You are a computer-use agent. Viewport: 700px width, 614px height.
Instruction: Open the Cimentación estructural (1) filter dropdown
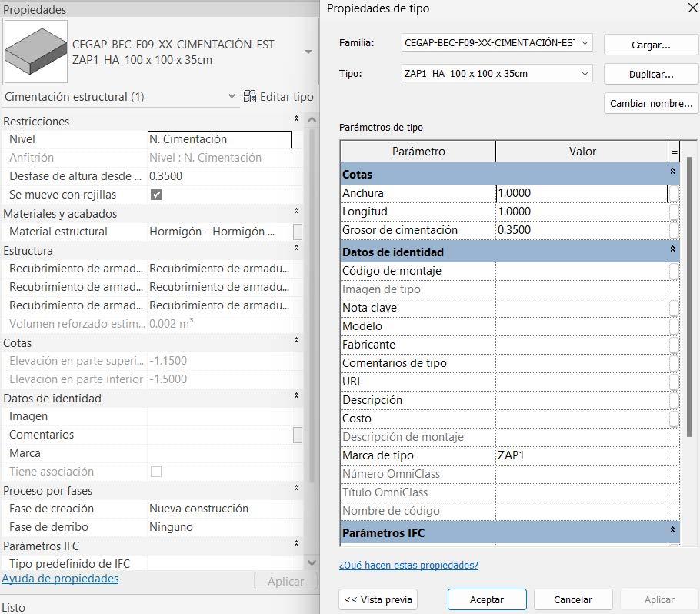coord(232,96)
